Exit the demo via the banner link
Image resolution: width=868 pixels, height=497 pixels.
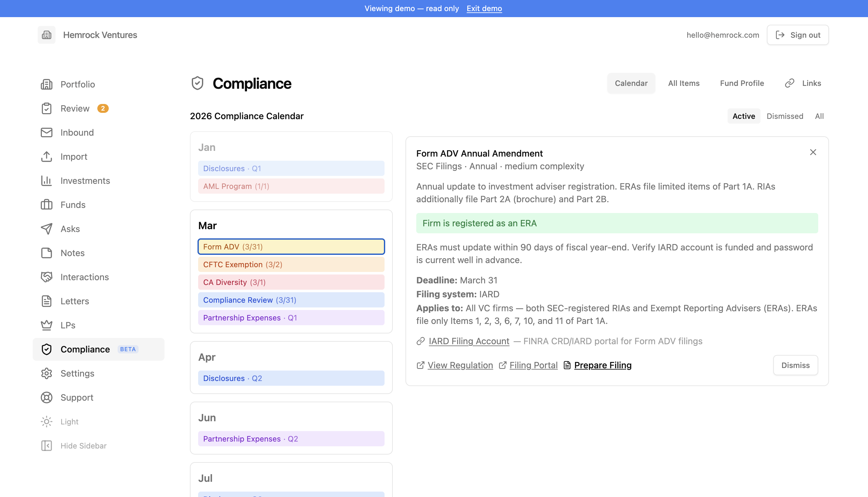(484, 9)
